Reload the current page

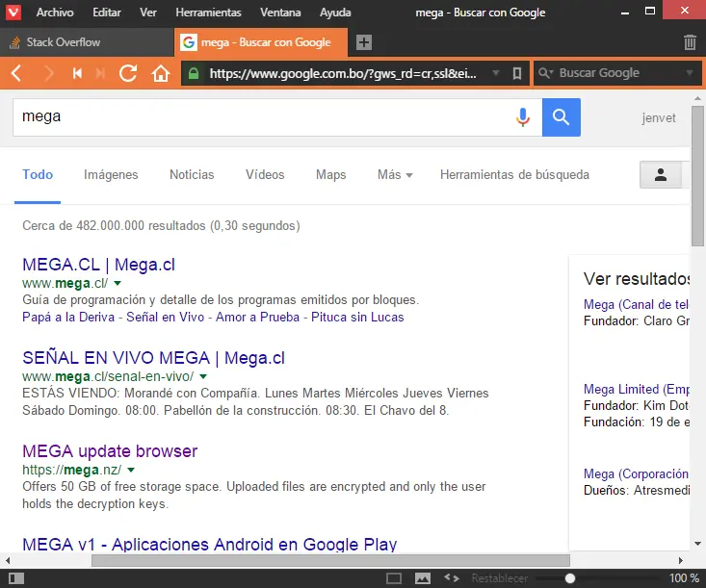point(128,73)
